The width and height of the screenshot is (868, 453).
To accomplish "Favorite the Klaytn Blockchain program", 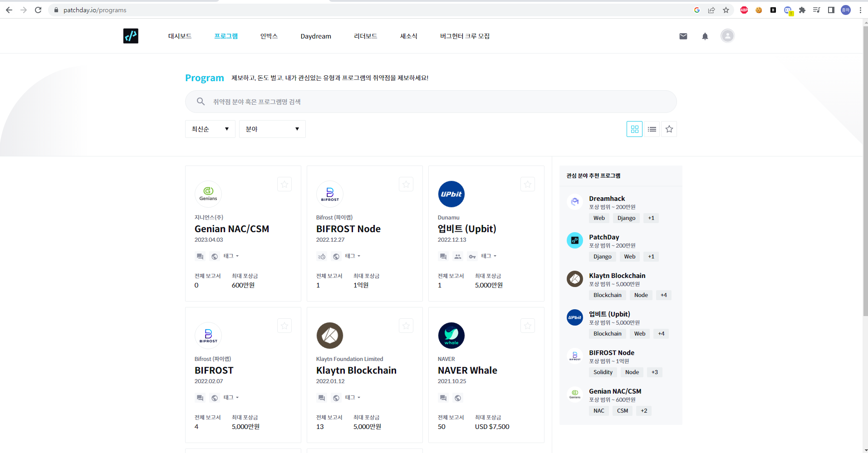I will click(406, 326).
